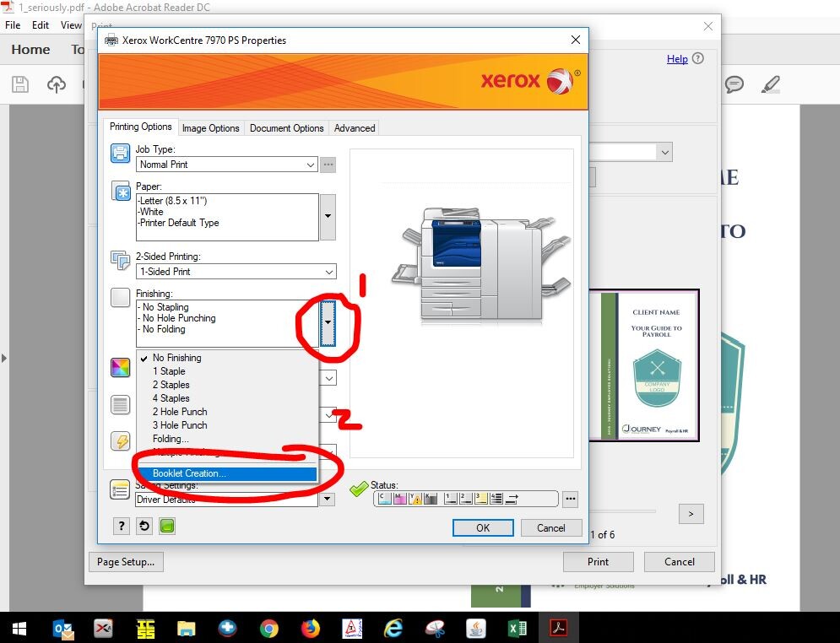Open Firefox from the taskbar
840x643 pixels.
[310, 628]
